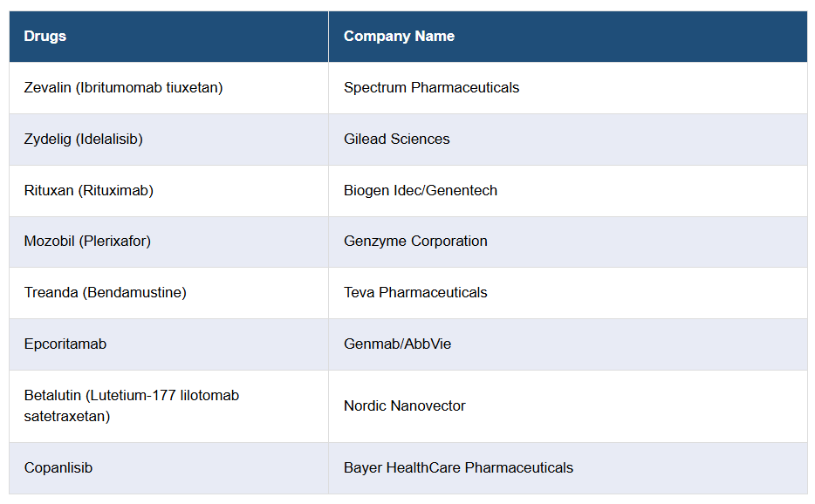Select the Zevalin (Ibritumomab tiuxetan) cell
The height and width of the screenshot is (504, 815).
[123, 88]
